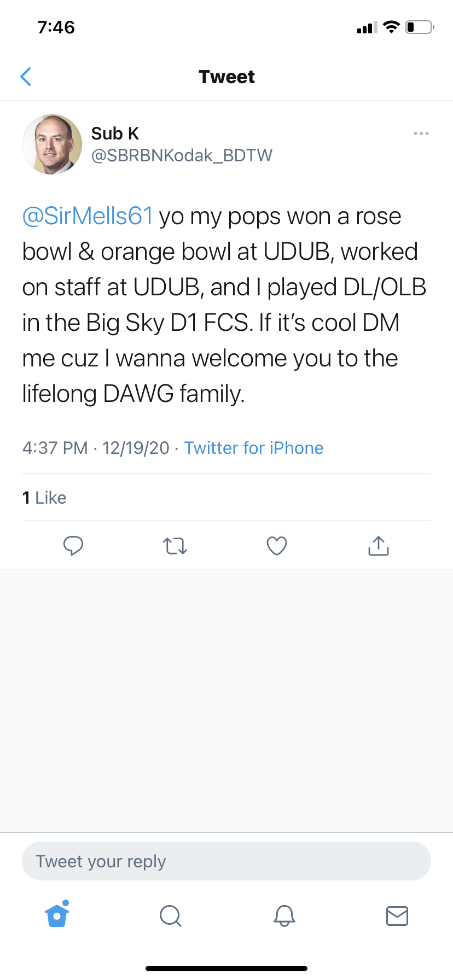
Task: Retweet using the retweet arrows icon
Action: click(x=175, y=546)
